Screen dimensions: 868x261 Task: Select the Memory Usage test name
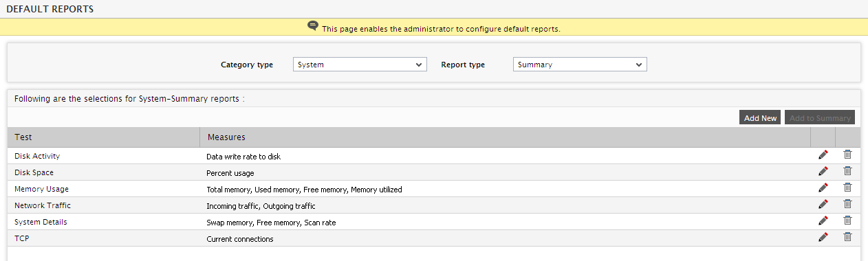(x=41, y=189)
